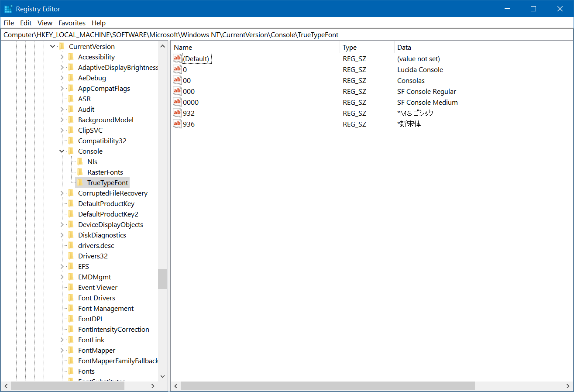Click the tree scrollbar's up arrow
The width and height of the screenshot is (574, 392).
[x=162, y=46]
